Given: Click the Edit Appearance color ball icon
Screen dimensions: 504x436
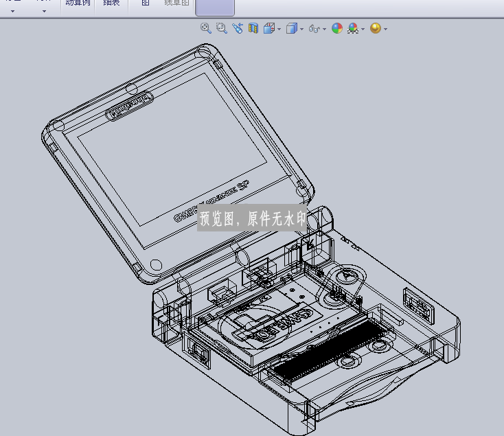Looking at the screenshot, I should tap(337, 28).
